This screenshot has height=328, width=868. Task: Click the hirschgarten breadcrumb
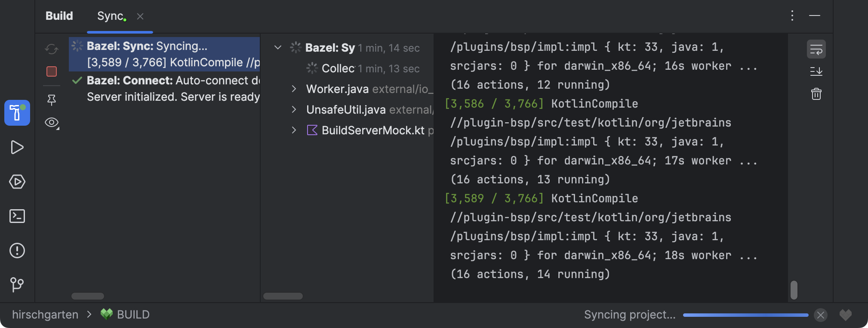coord(45,315)
